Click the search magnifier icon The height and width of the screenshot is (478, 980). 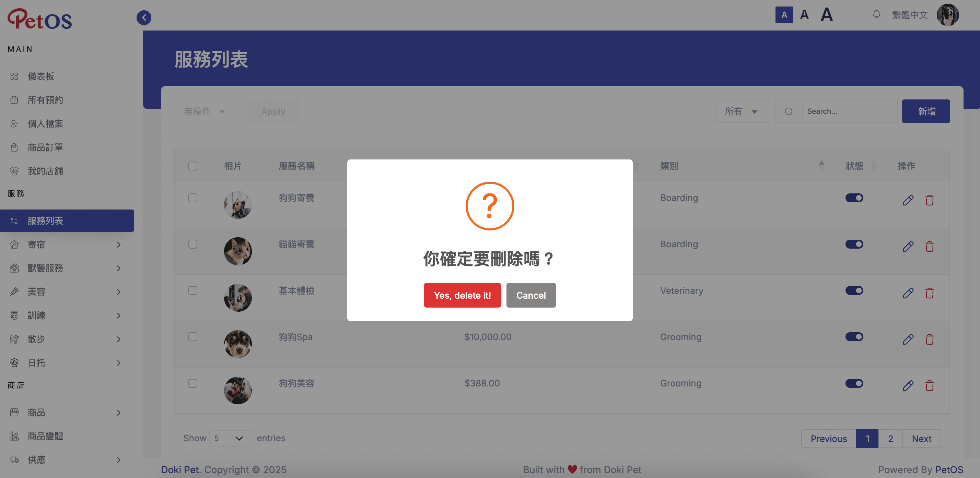tap(789, 111)
